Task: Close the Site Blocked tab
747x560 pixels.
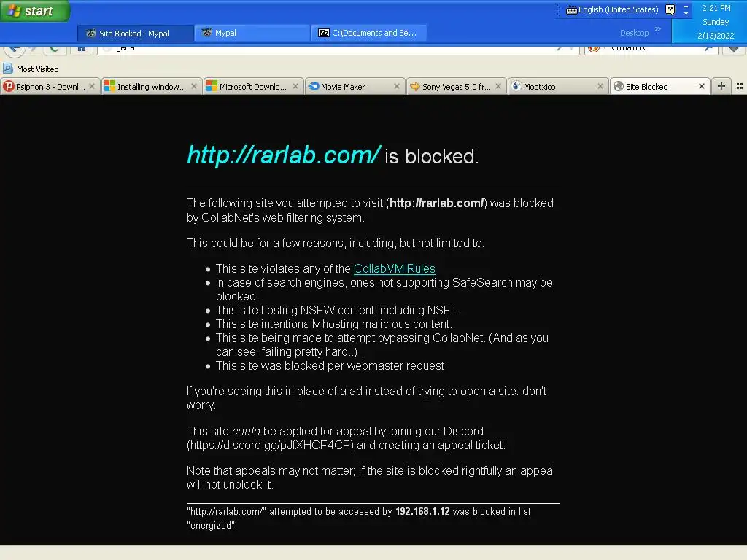Action: click(x=702, y=86)
